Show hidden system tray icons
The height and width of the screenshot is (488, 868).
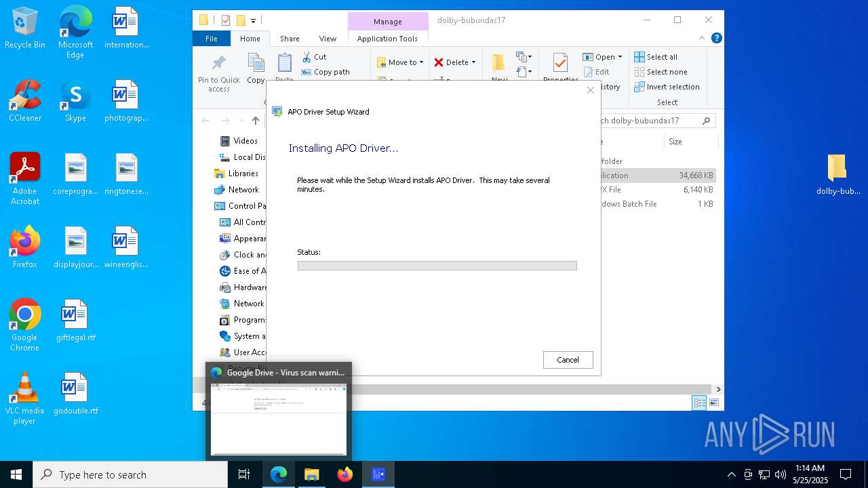click(731, 474)
